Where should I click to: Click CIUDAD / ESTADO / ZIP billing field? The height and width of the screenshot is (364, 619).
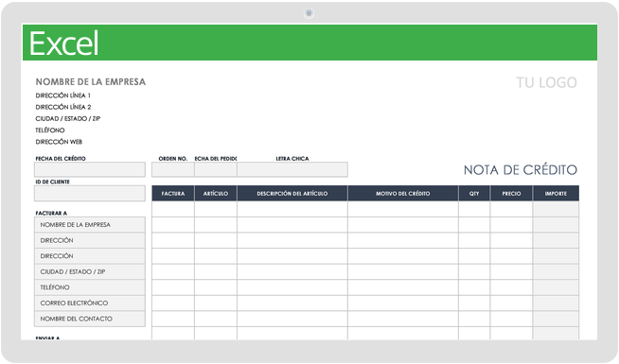(90, 271)
